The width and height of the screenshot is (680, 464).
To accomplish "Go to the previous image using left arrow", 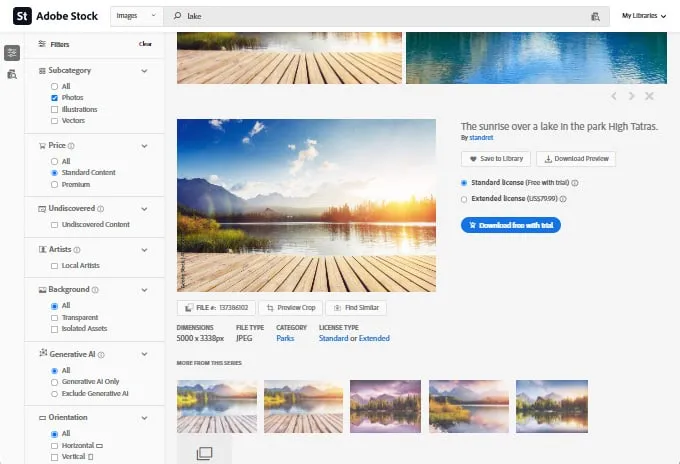I will (x=613, y=96).
